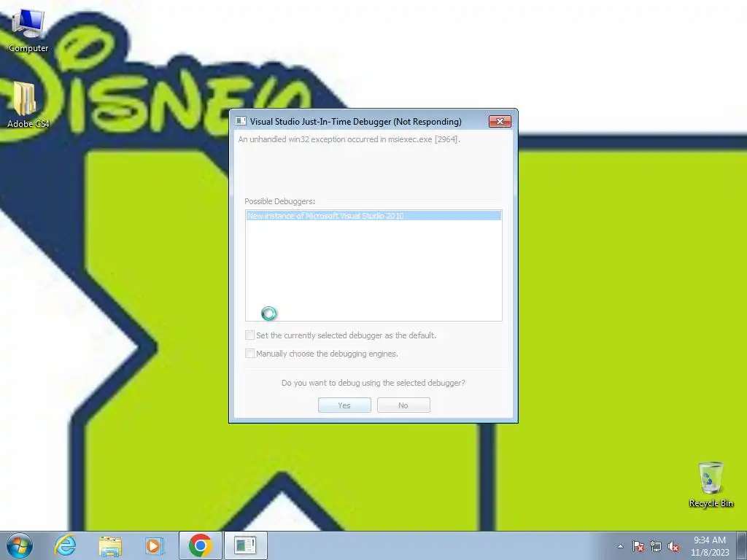Open the Action Center flag icon
747x560 pixels.
(638, 546)
